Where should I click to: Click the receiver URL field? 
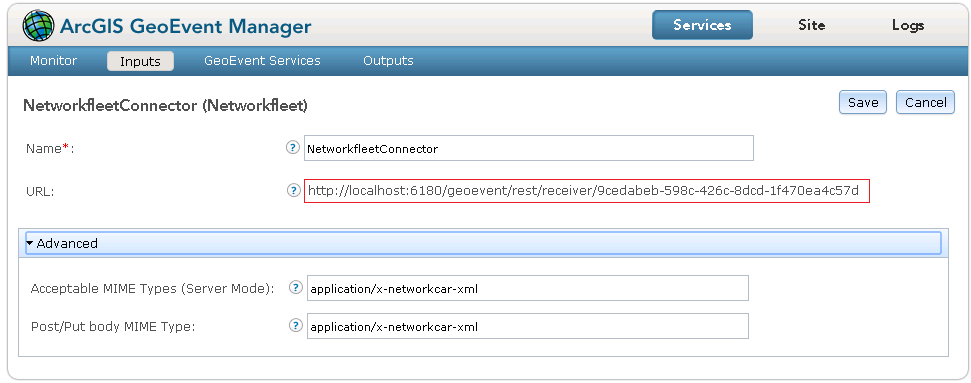click(586, 191)
